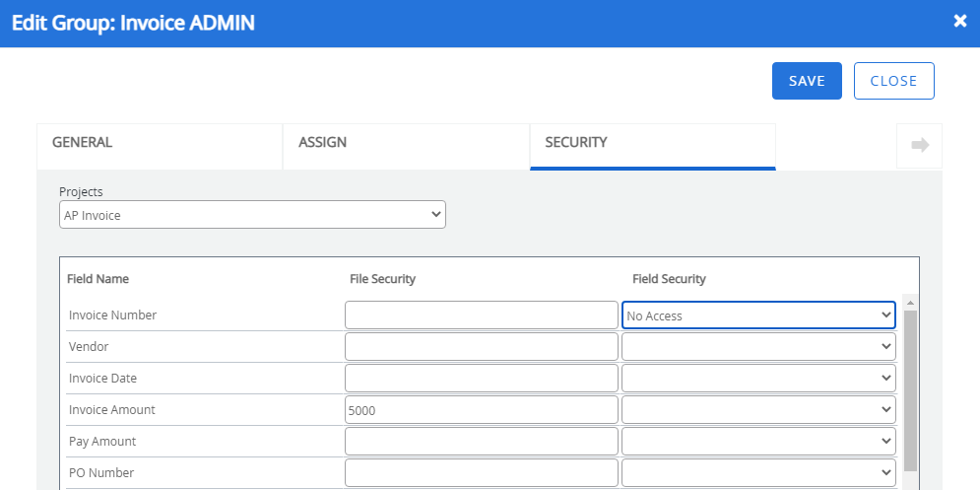Click the field list vertical scrollbar

(x=910, y=394)
